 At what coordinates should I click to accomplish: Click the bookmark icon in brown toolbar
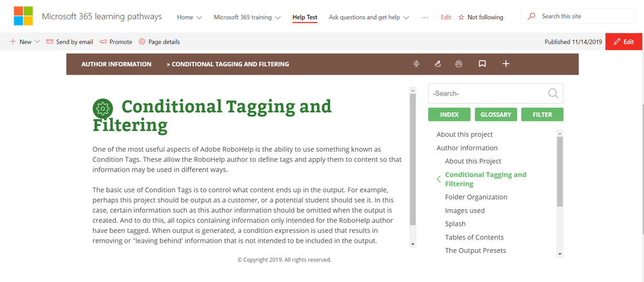click(482, 64)
